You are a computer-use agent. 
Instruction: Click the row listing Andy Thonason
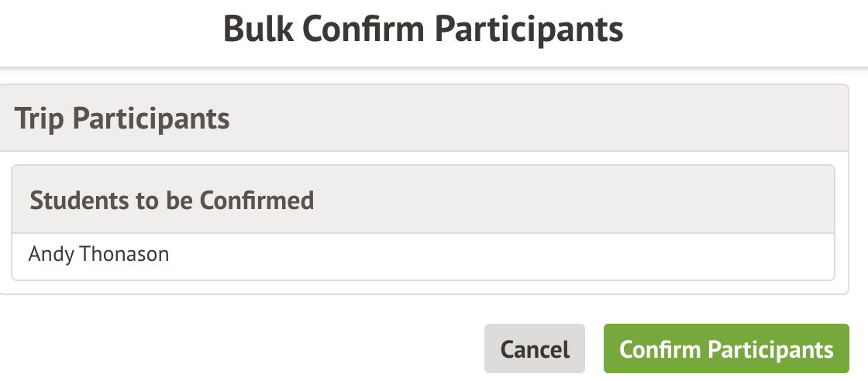point(422,256)
